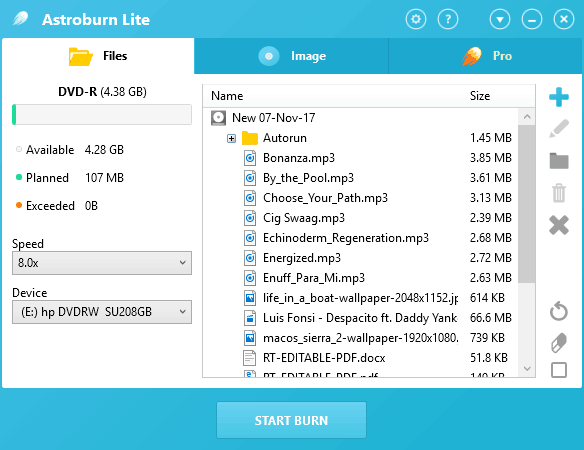Minimize the Astroburn Lite window
This screenshot has width=584, height=450.
[x=532, y=19]
